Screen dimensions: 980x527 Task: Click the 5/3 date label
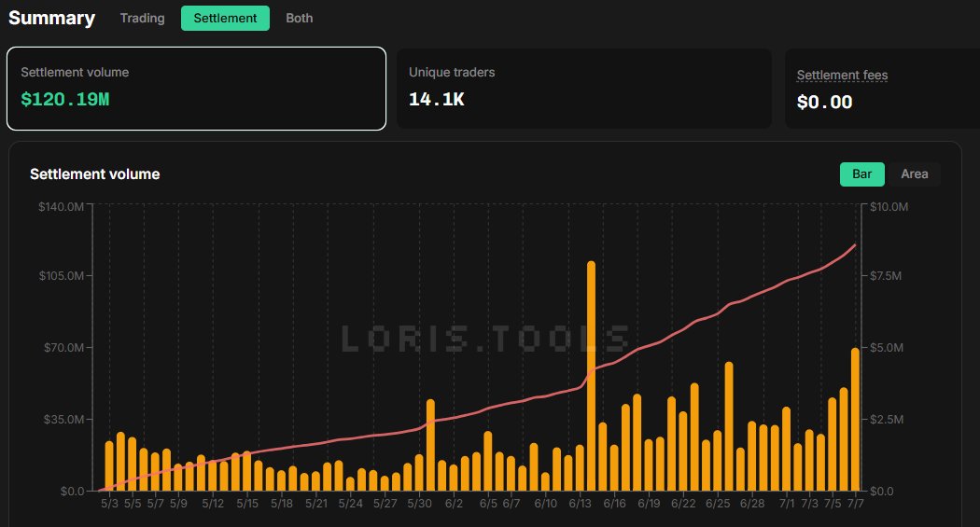pos(109,504)
